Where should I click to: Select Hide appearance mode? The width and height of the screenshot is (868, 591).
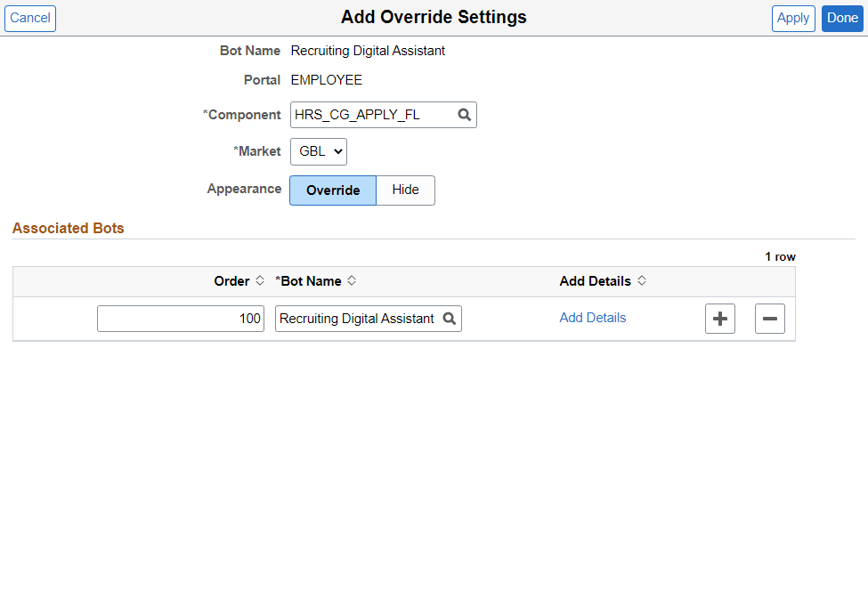(x=405, y=190)
